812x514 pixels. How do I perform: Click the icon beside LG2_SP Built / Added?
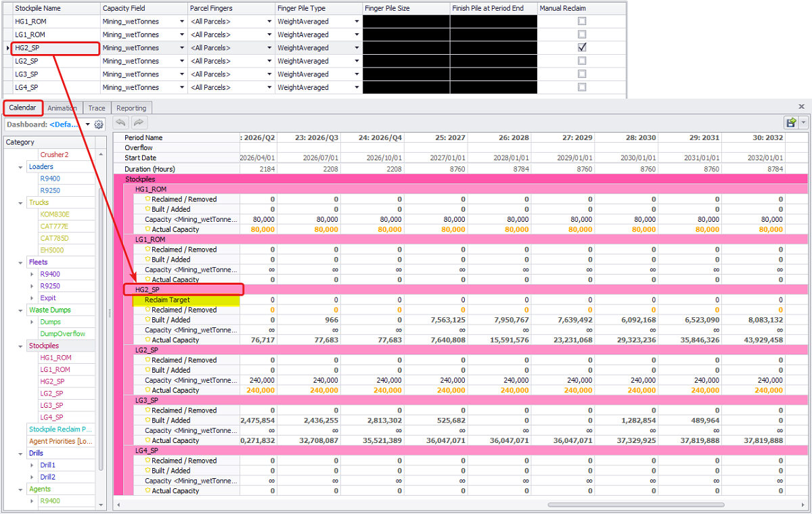click(x=148, y=370)
